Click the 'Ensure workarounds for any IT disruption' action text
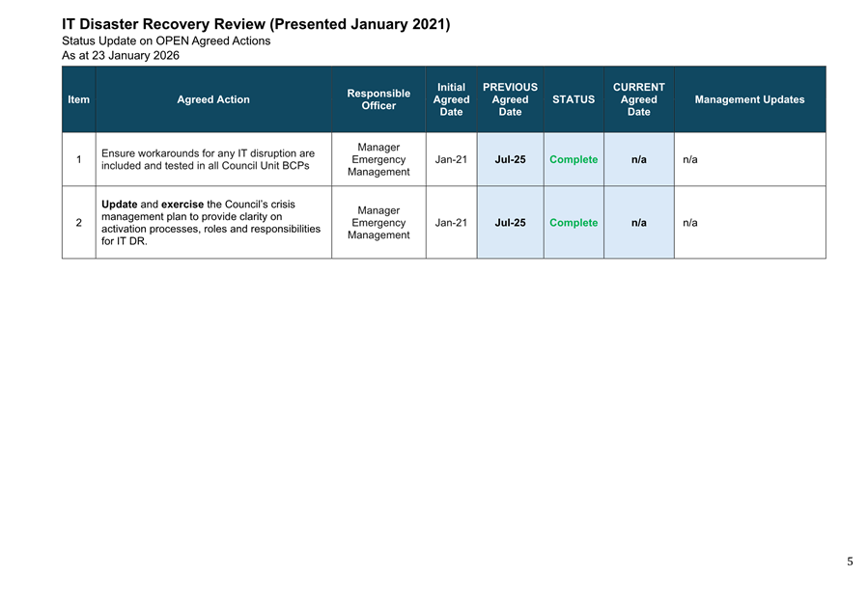The width and height of the screenshot is (868, 604). [208, 159]
